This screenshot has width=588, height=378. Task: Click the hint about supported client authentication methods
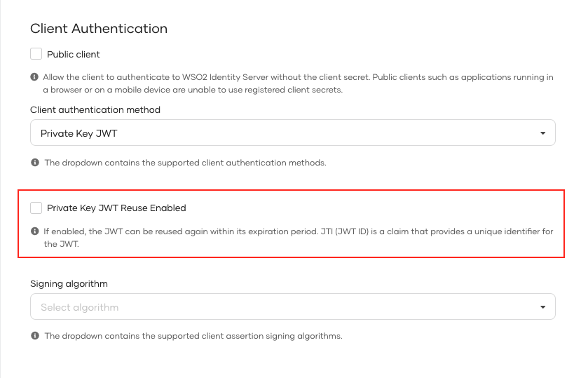coord(185,163)
